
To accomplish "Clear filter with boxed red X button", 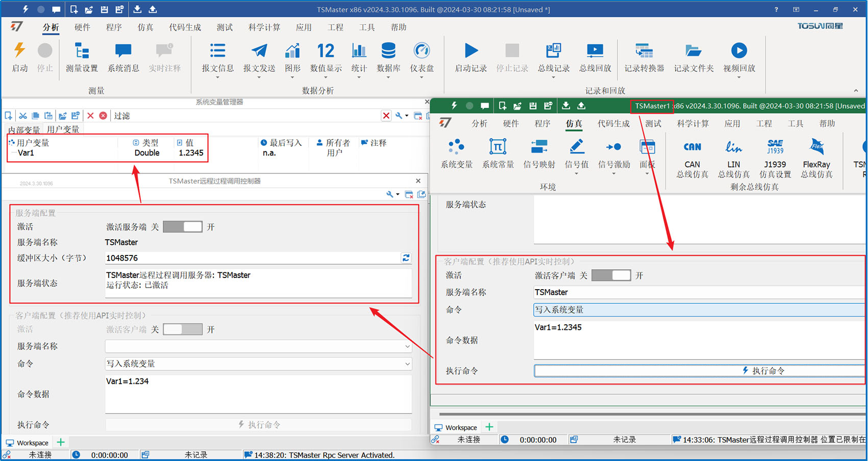I will pos(386,116).
